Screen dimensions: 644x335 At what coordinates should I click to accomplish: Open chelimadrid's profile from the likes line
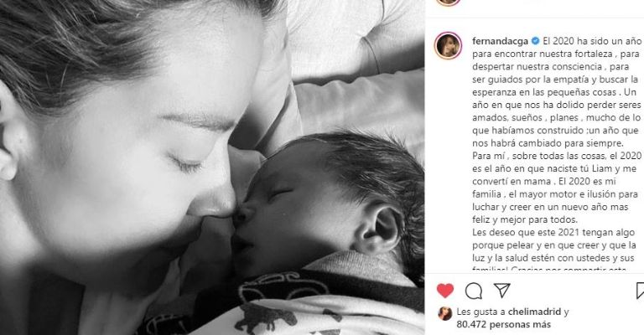click(534, 312)
